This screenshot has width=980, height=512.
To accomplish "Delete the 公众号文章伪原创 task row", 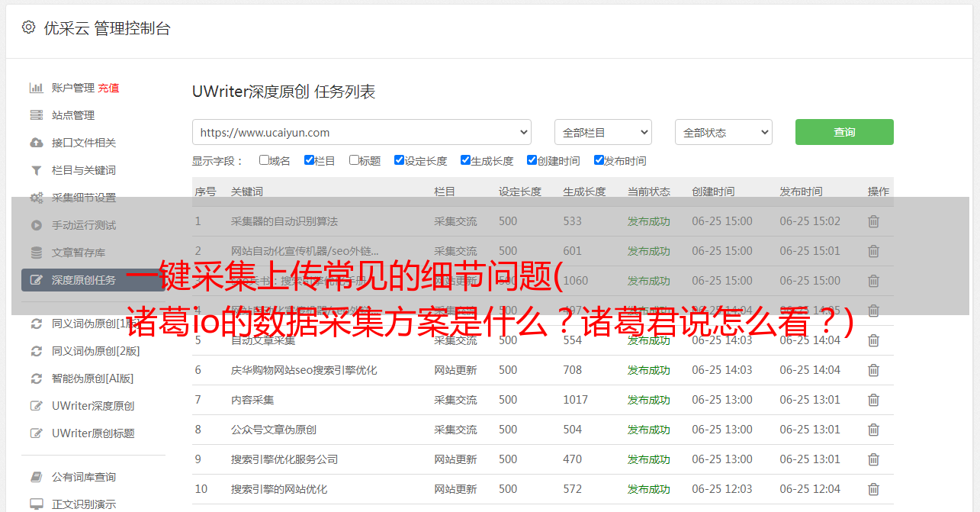I will [x=874, y=430].
